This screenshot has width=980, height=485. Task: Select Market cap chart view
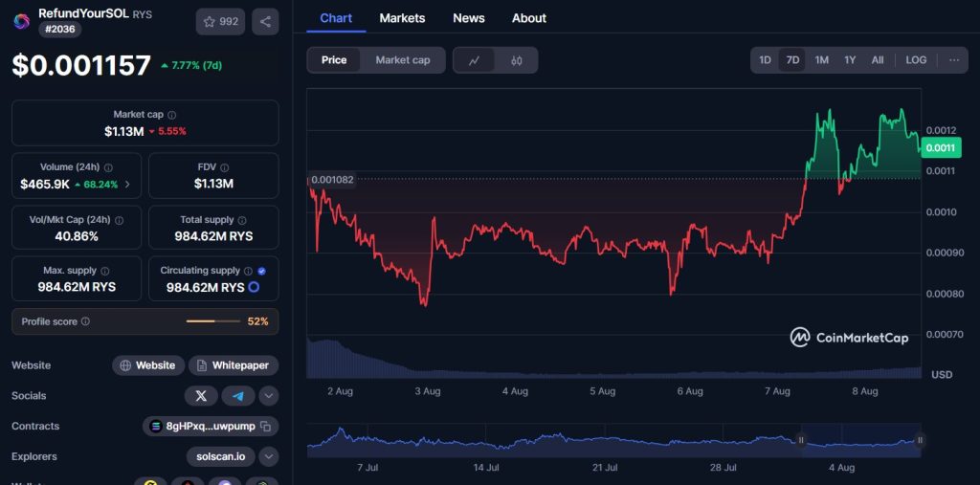click(x=403, y=60)
